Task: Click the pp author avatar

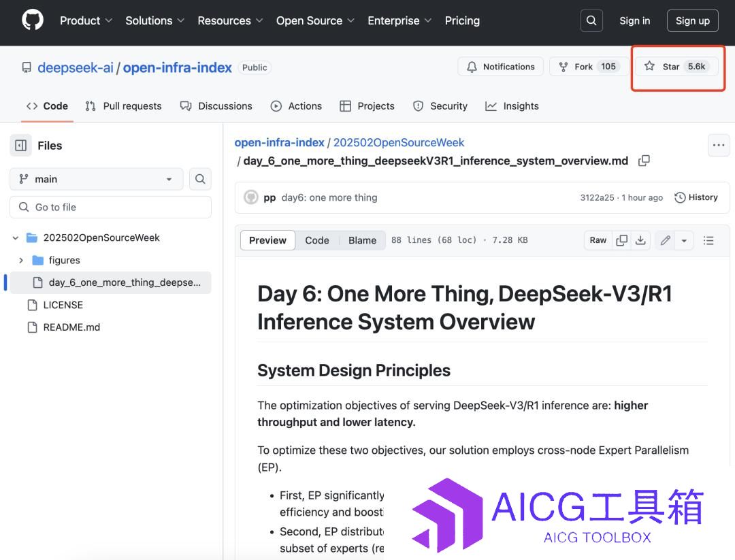Action: pos(251,197)
